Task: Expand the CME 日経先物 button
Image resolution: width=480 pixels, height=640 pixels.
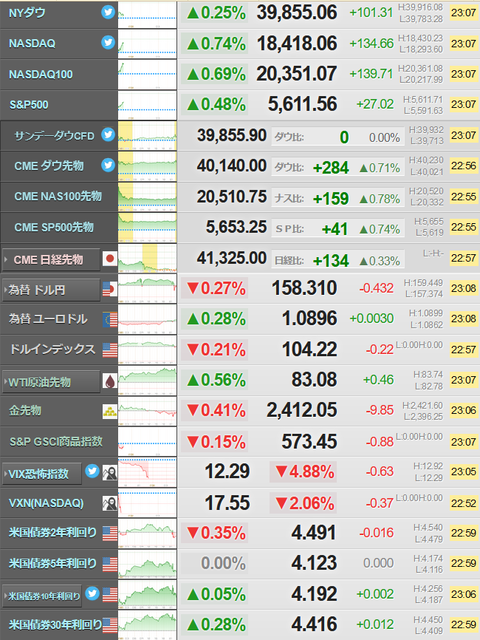Action: [x=51, y=260]
